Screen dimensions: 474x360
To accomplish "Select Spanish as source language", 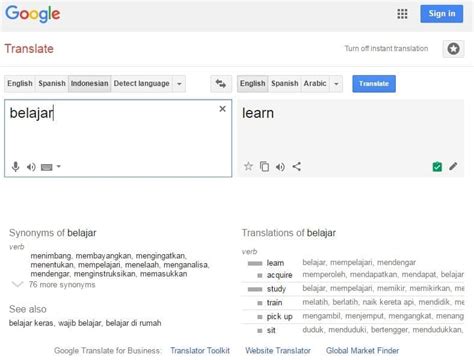I will (52, 83).
